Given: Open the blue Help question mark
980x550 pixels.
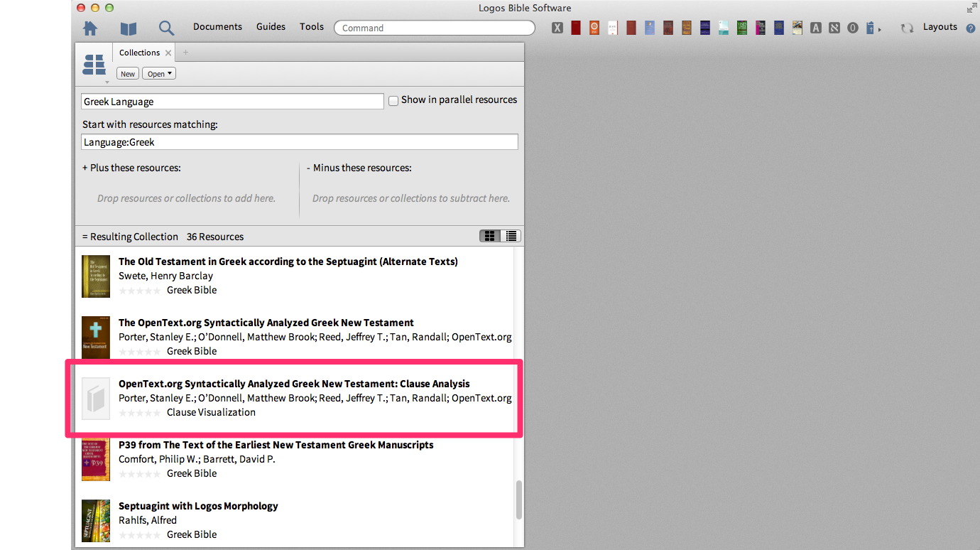Looking at the screenshot, I should point(971,28).
